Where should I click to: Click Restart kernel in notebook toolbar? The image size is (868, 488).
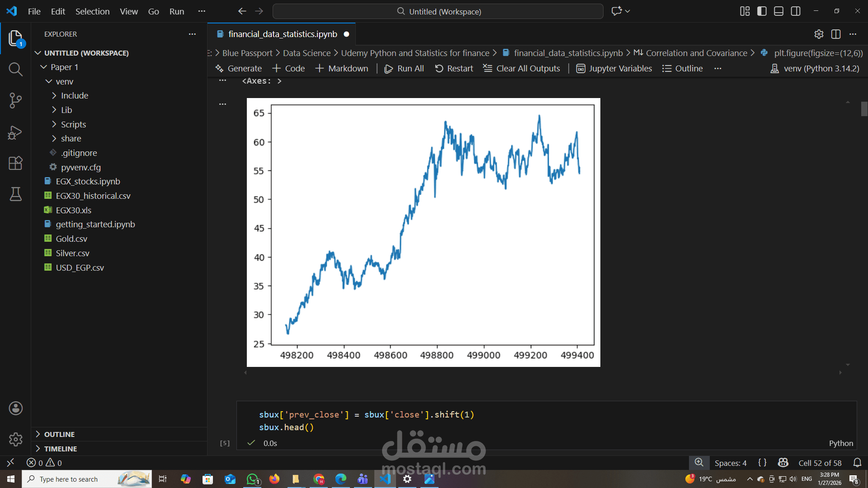tap(454, 68)
